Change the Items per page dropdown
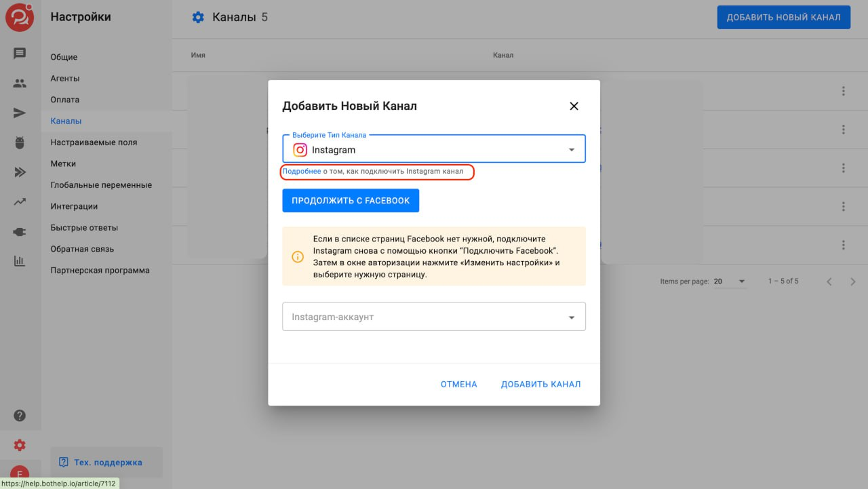The width and height of the screenshot is (868, 489). [730, 281]
